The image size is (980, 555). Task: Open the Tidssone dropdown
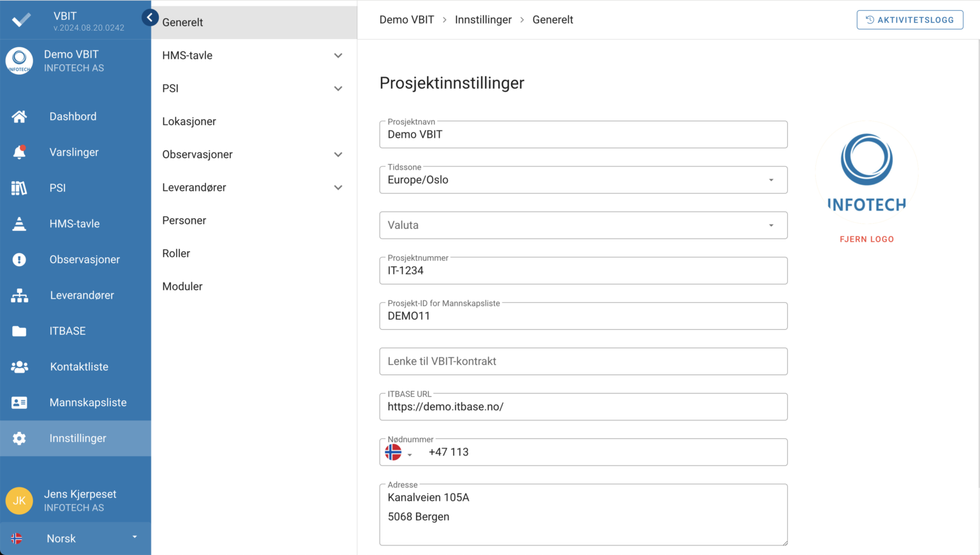pos(771,180)
